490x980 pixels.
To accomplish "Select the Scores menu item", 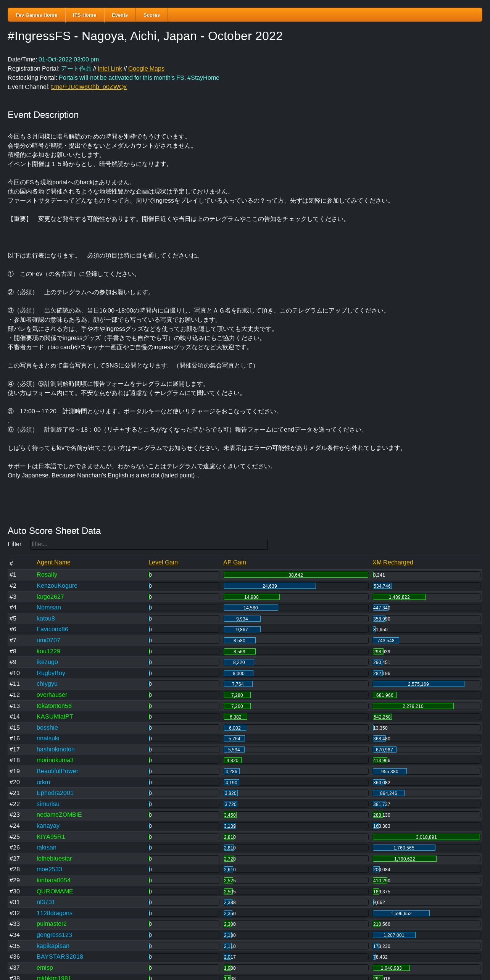I will [x=152, y=15].
